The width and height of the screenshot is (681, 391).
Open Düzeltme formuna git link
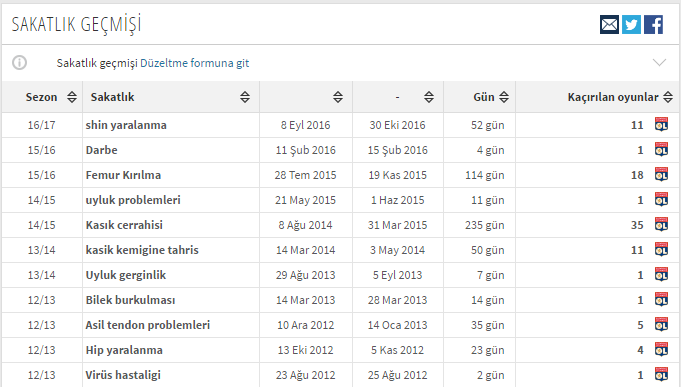195,63
